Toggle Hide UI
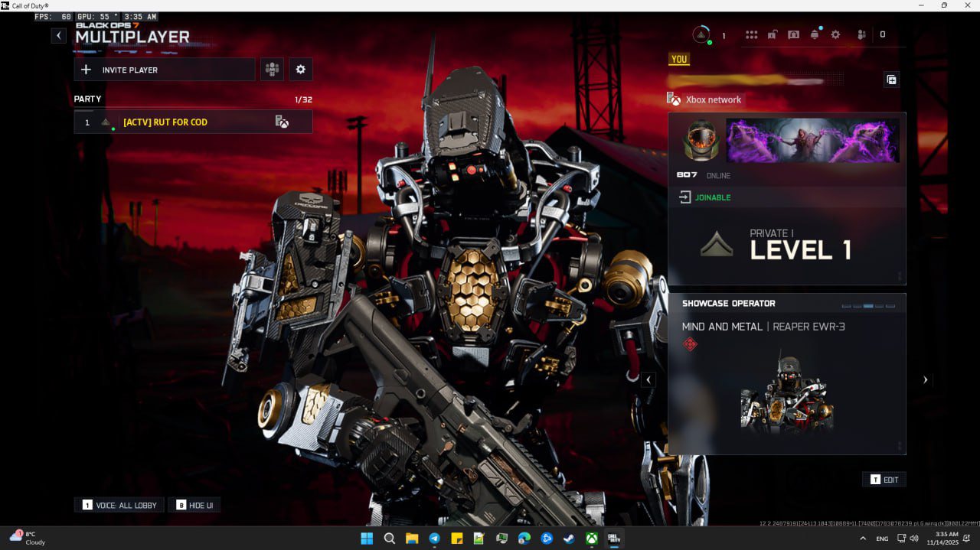980x550 pixels. tap(194, 505)
